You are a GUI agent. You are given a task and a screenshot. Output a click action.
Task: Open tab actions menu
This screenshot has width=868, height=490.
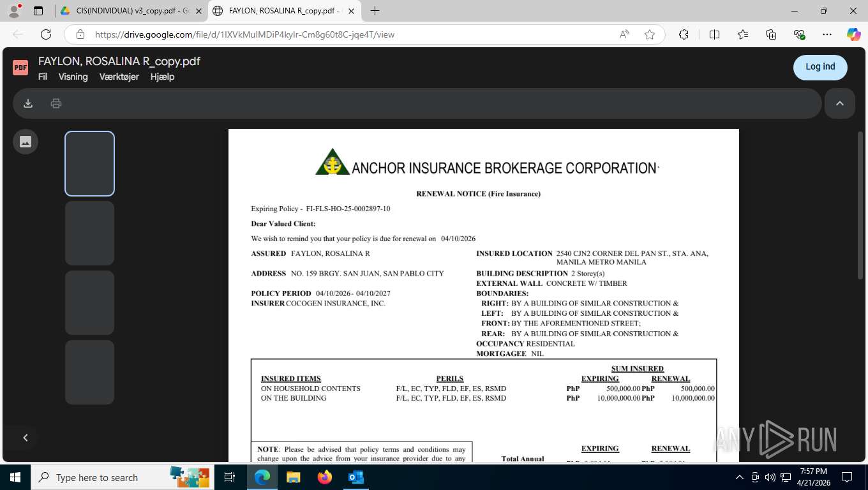[x=38, y=11]
